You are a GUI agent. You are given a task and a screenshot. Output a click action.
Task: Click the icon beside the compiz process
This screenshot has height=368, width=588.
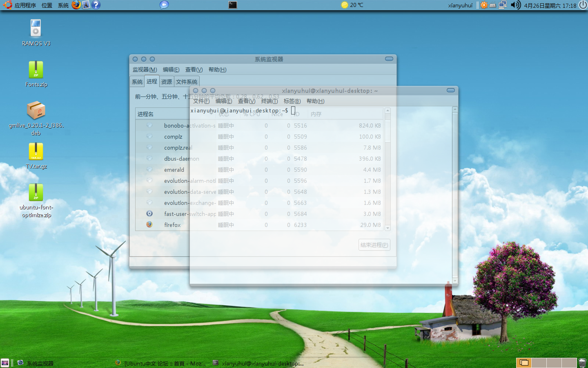point(149,136)
